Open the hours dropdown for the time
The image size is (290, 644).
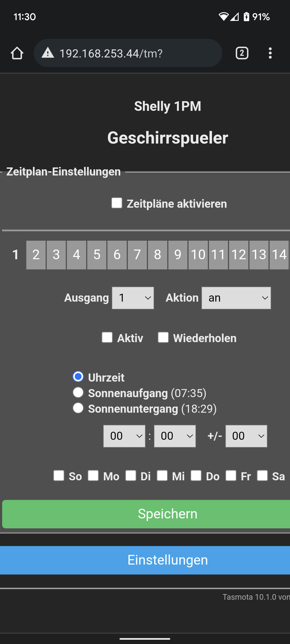point(124,436)
